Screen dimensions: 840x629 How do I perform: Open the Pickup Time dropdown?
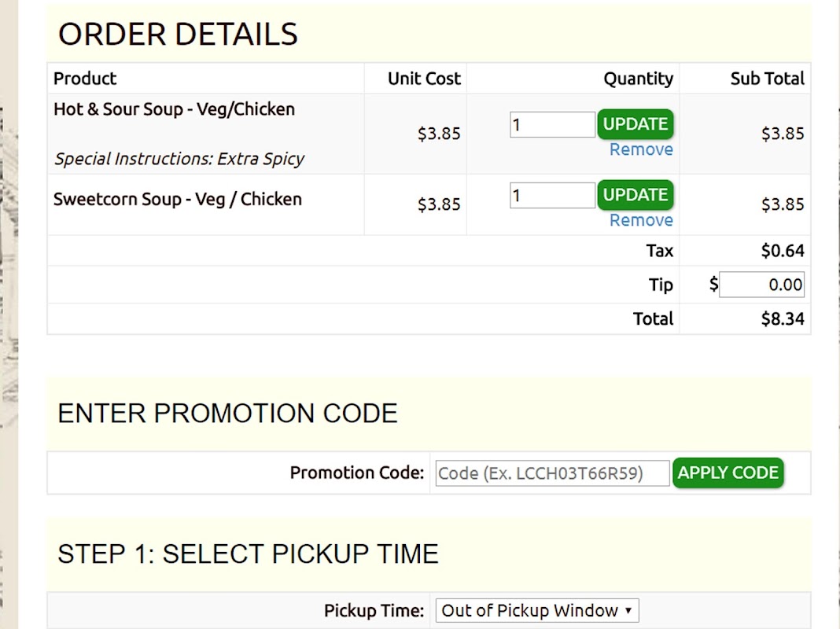click(x=536, y=611)
